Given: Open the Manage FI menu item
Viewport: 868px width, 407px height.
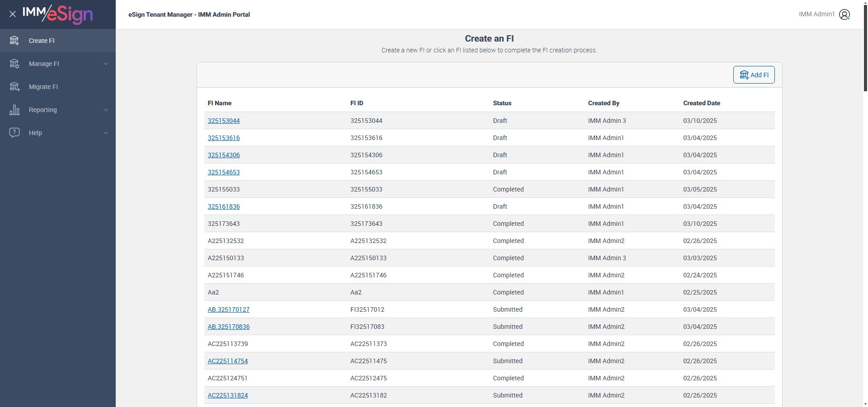Looking at the screenshot, I should (58, 64).
